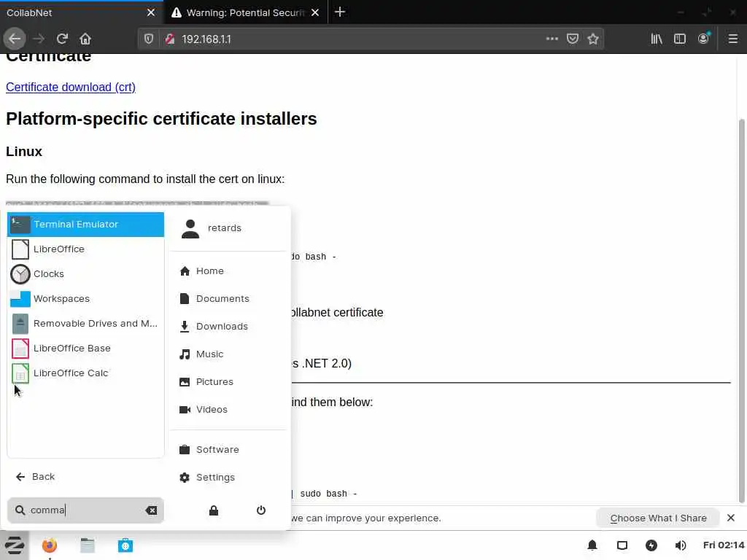The height and width of the screenshot is (560, 747).
Task: Dismiss the data sharing notification bar
Action: pyautogui.click(x=731, y=518)
